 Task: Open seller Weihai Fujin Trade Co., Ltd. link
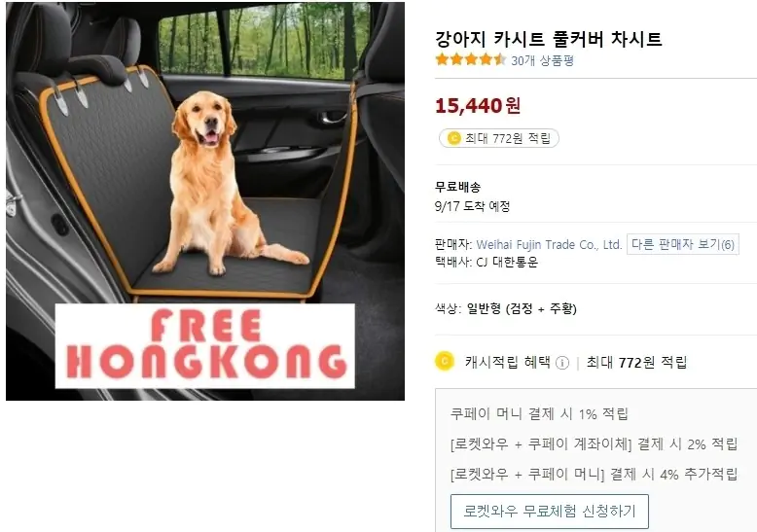click(x=549, y=245)
